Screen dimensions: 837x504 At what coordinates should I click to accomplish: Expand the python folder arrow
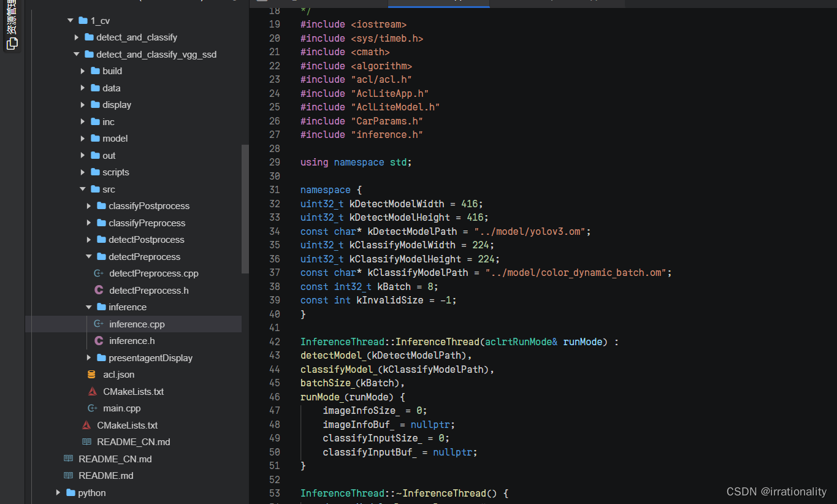pos(58,492)
